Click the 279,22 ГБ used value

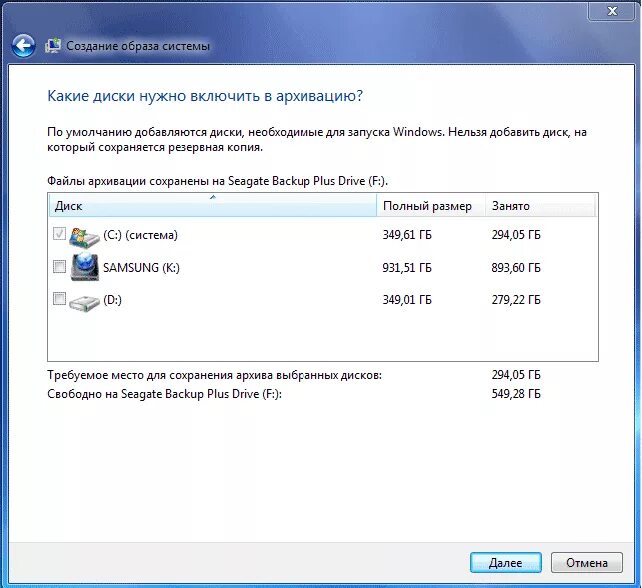point(516,300)
